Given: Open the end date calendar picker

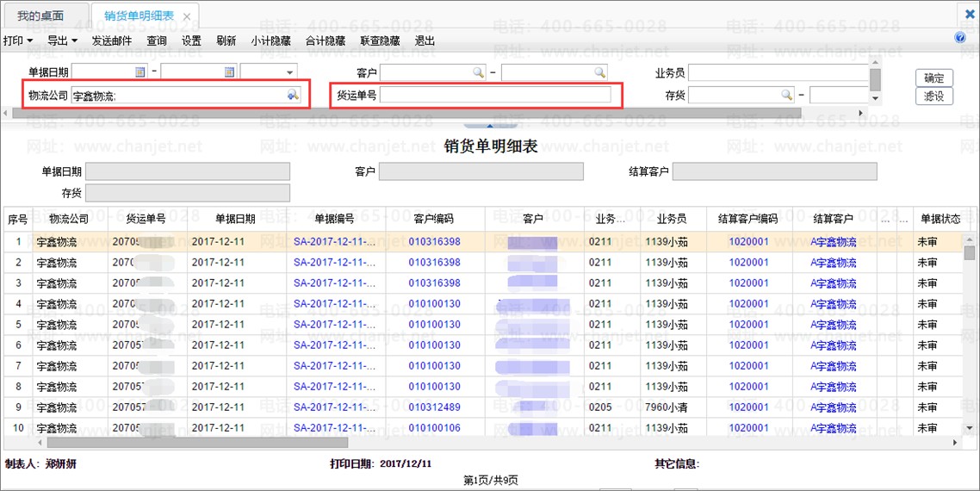Looking at the screenshot, I should click(230, 72).
